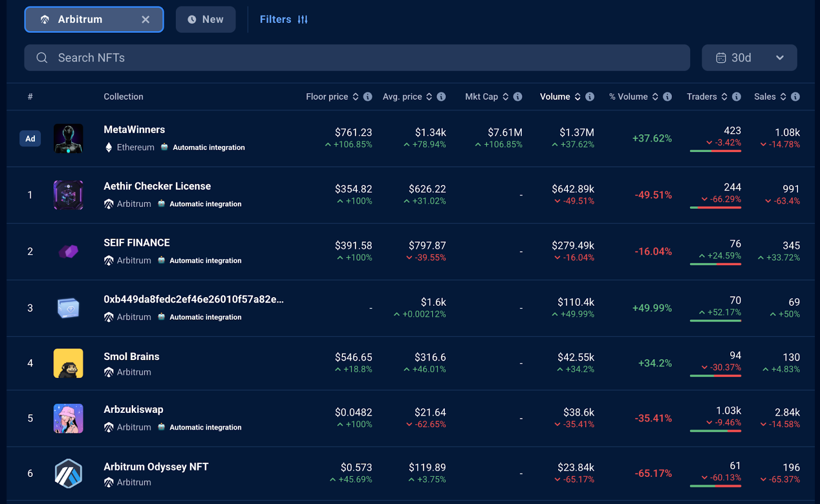The width and height of the screenshot is (820, 504).
Task: Switch to the New collections view
Action: pyautogui.click(x=206, y=19)
